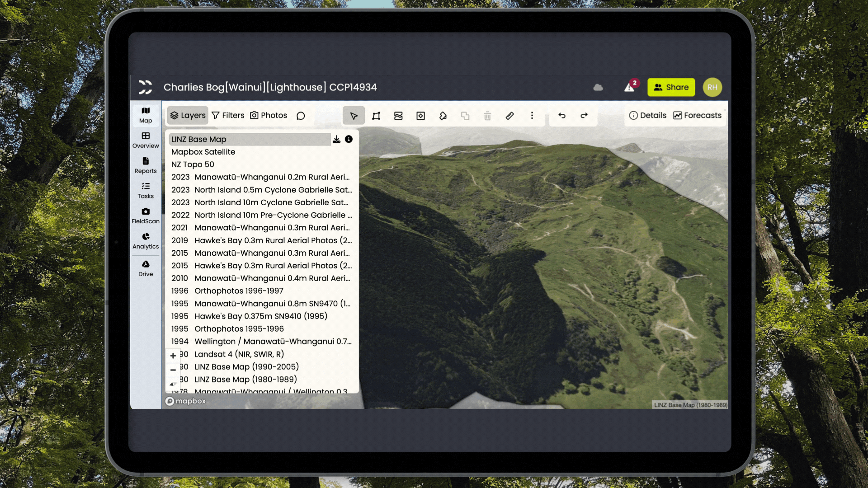Switch to the Map sidebar section
This screenshot has width=868, height=488.
point(146,115)
